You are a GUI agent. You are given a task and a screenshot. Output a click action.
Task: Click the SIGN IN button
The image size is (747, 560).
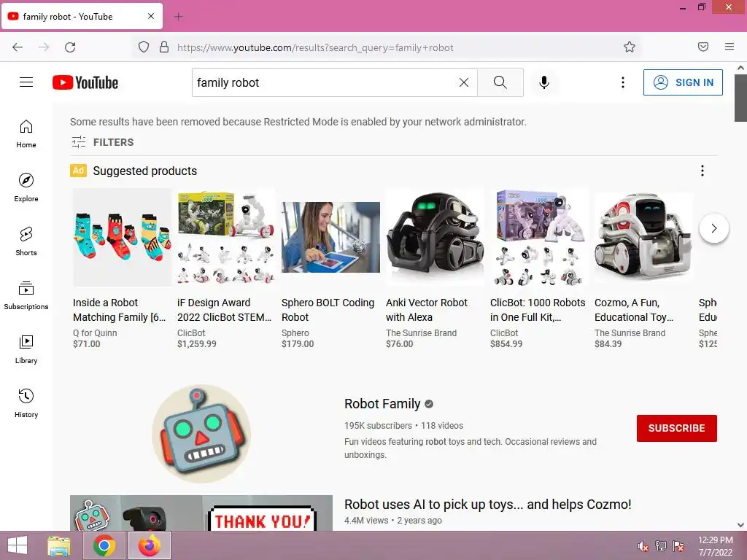(x=683, y=82)
